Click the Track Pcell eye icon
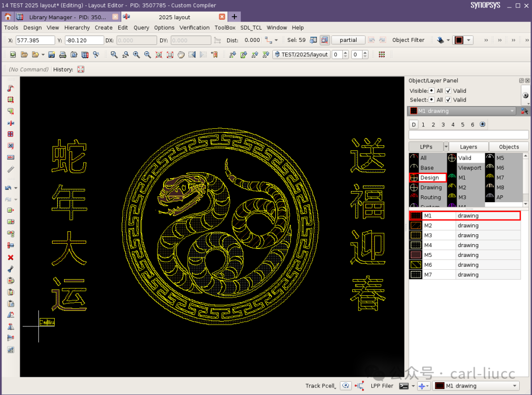The height and width of the screenshot is (395, 532). point(345,386)
